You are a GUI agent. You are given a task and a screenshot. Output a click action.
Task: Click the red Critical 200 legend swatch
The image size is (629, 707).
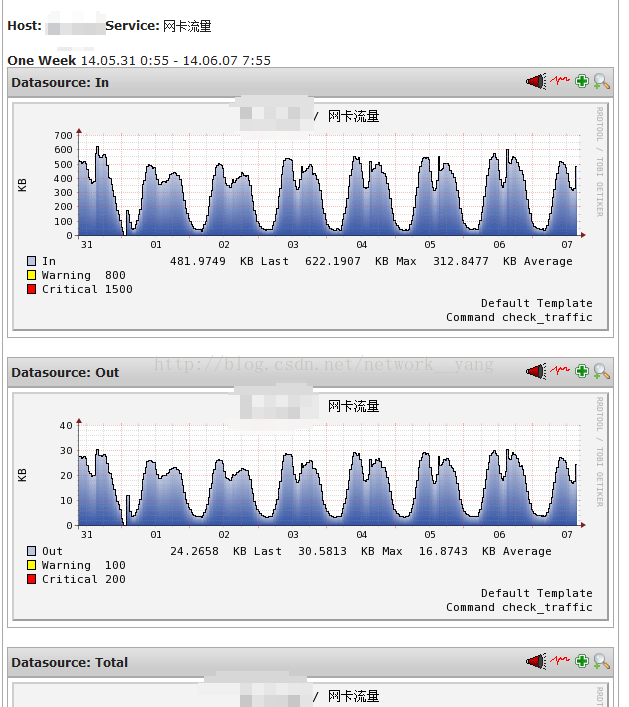click(31, 579)
